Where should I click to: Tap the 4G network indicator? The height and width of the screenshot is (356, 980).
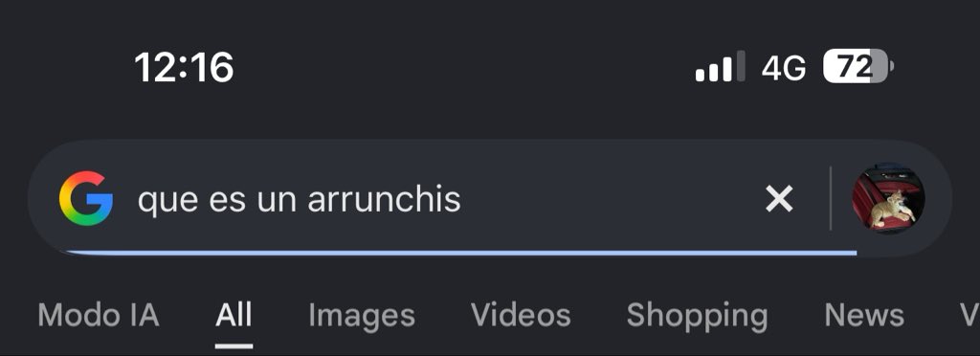click(x=784, y=67)
